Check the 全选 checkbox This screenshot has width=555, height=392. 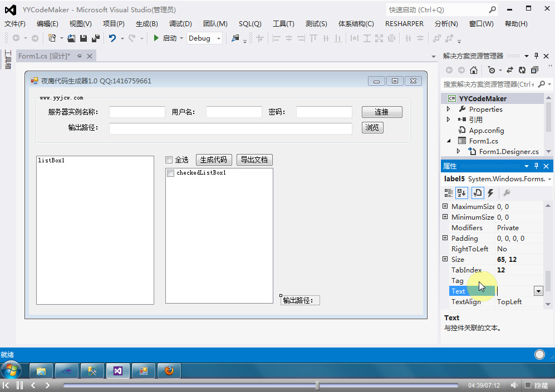coord(169,160)
